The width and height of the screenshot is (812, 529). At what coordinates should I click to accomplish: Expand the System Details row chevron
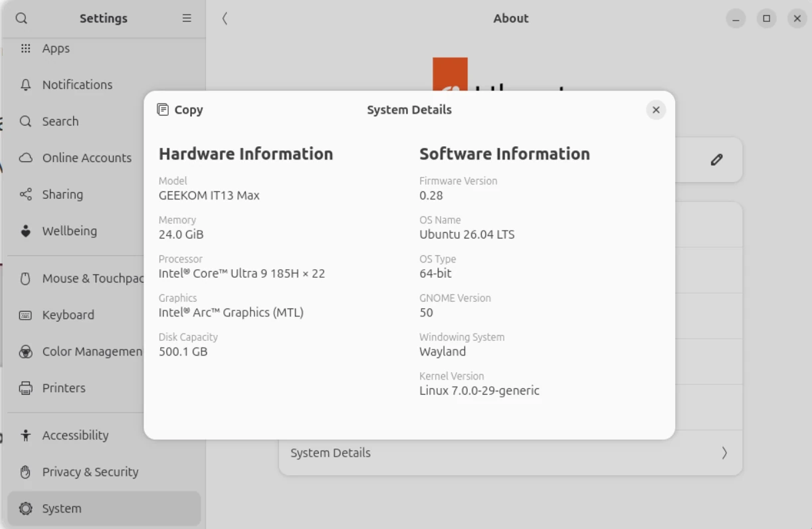tap(724, 453)
